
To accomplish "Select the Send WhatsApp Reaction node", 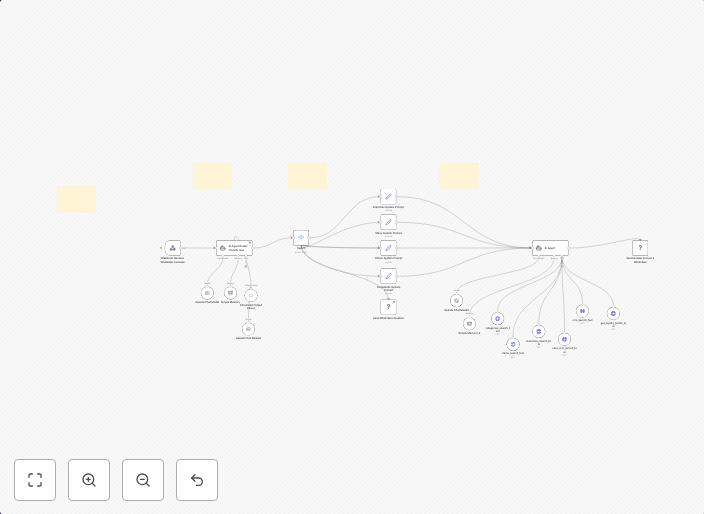I will [x=388, y=307].
